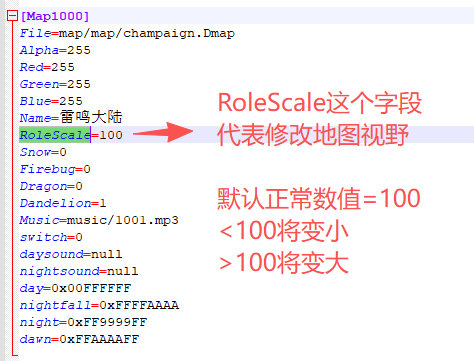Click the Blue=255 line
This screenshot has height=361, width=474.
pyautogui.click(x=51, y=101)
